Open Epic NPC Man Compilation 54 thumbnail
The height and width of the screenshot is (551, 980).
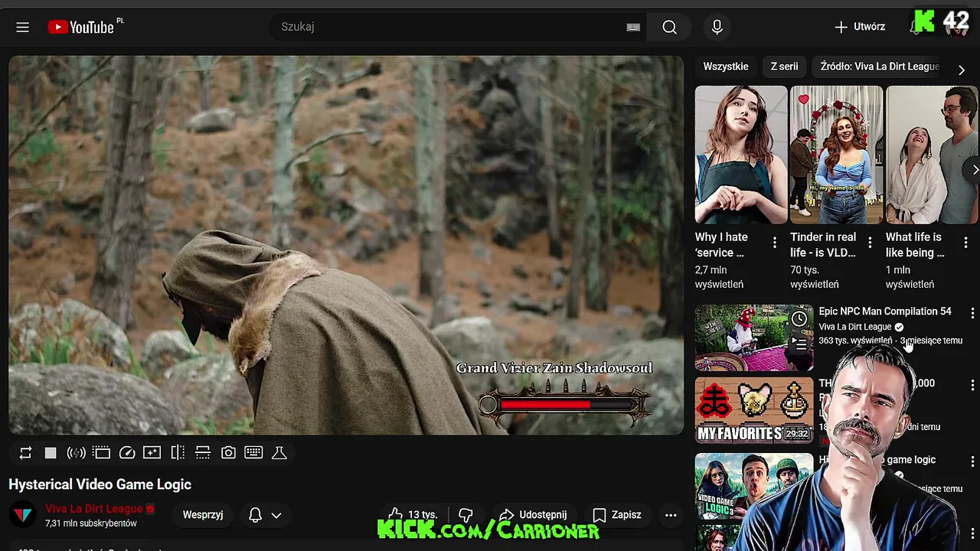[x=754, y=338]
